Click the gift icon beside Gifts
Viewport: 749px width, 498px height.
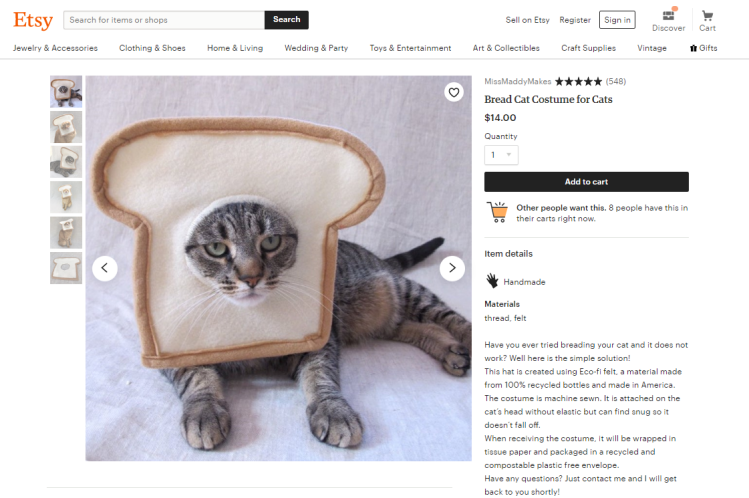pos(693,48)
